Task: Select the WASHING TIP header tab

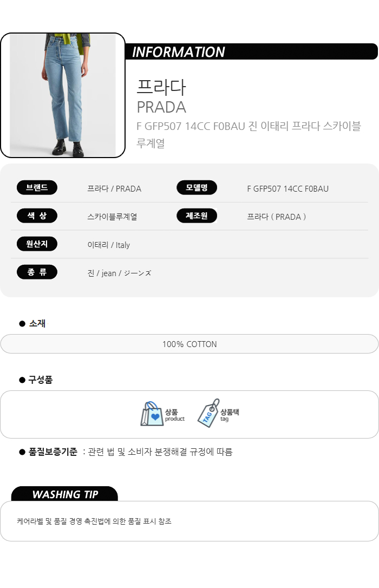Action: tap(64, 494)
